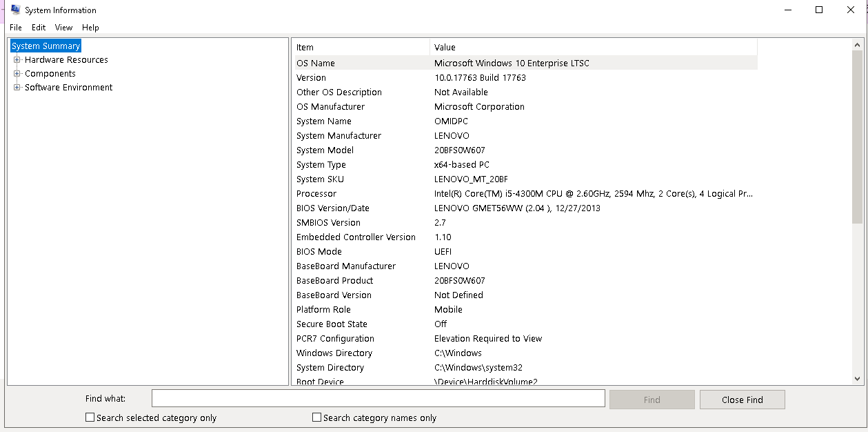
Task: Select the BaseBoard Product row
Action: tap(525, 281)
